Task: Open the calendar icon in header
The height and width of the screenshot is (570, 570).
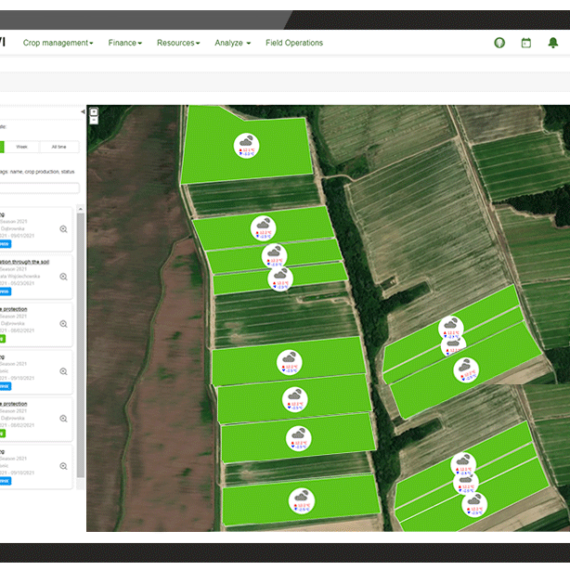Action: click(x=526, y=43)
